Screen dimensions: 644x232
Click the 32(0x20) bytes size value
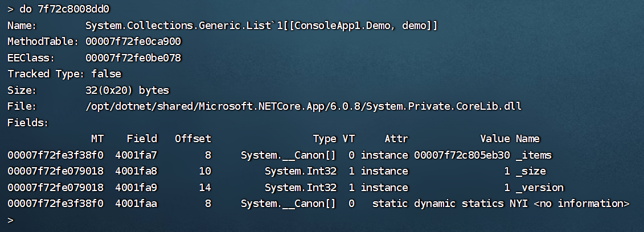(127, 90)
